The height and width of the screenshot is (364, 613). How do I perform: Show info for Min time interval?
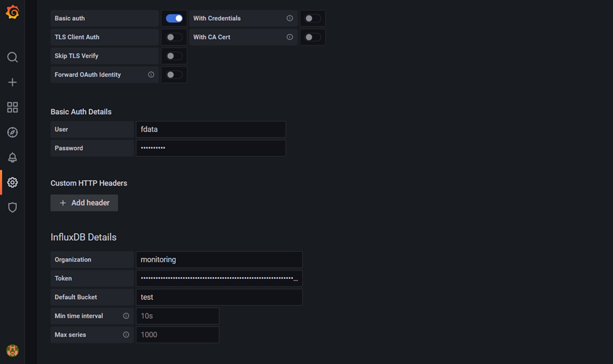[126, 315]
